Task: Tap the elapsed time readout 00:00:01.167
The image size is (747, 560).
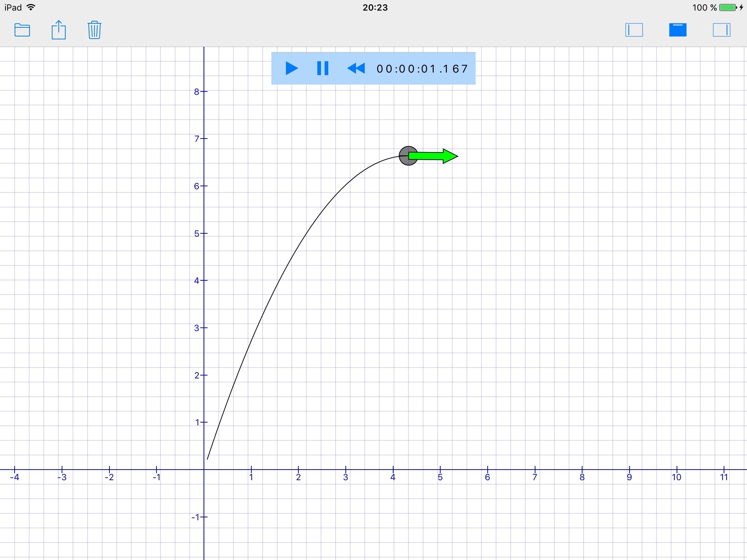Action: point(422,69)
